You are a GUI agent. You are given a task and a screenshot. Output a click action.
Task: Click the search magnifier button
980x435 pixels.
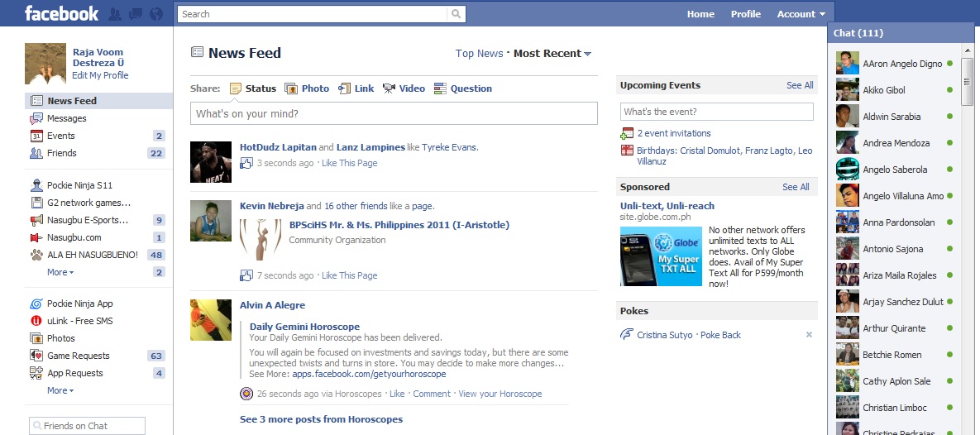pos(457,14)
